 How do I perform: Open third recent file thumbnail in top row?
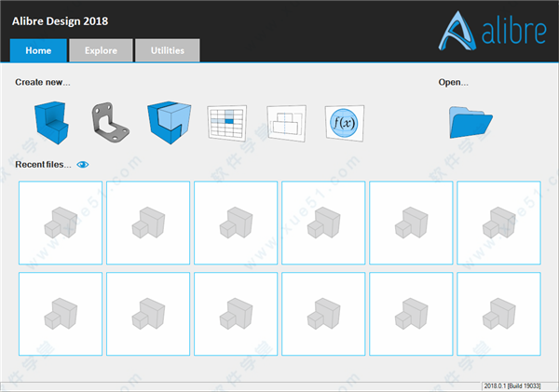point(236,223)
